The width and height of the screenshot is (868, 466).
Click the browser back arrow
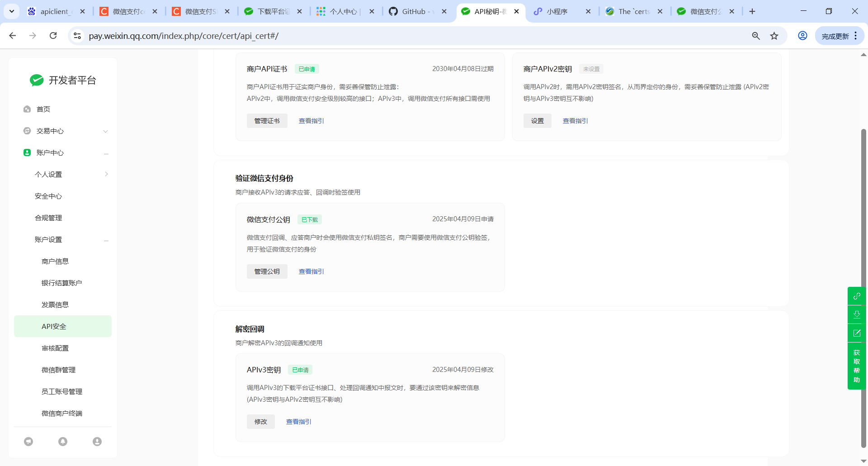(13, 36)
